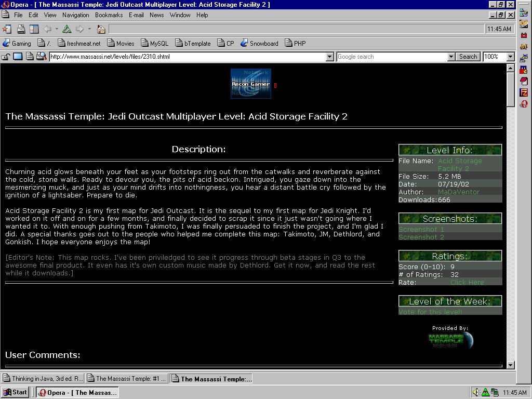Click the network computers tray icon
The width and height of the screenshot is (532, 399).
(x=495, y=393)
